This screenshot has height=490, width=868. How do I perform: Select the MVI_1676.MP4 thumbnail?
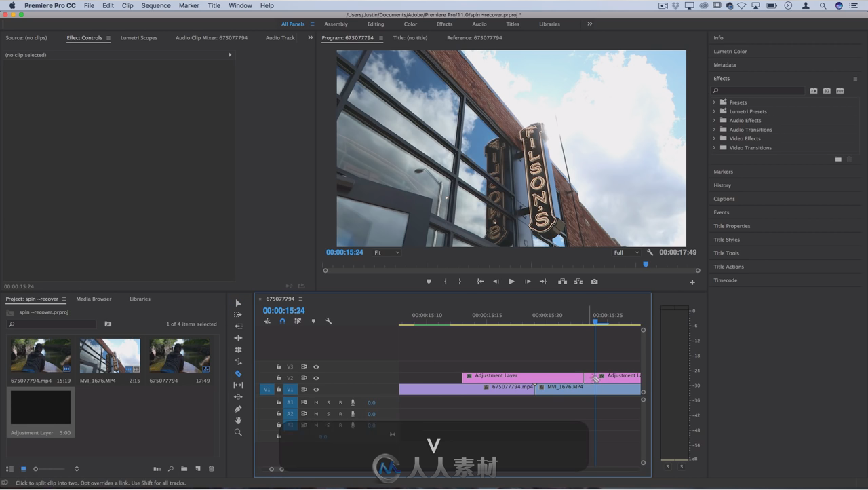(110, 356)
